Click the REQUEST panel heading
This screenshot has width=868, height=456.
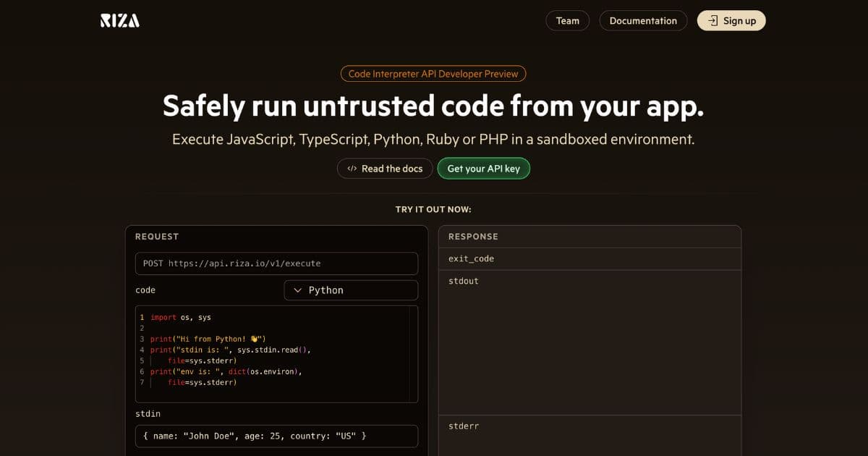[x=157, y=237]
